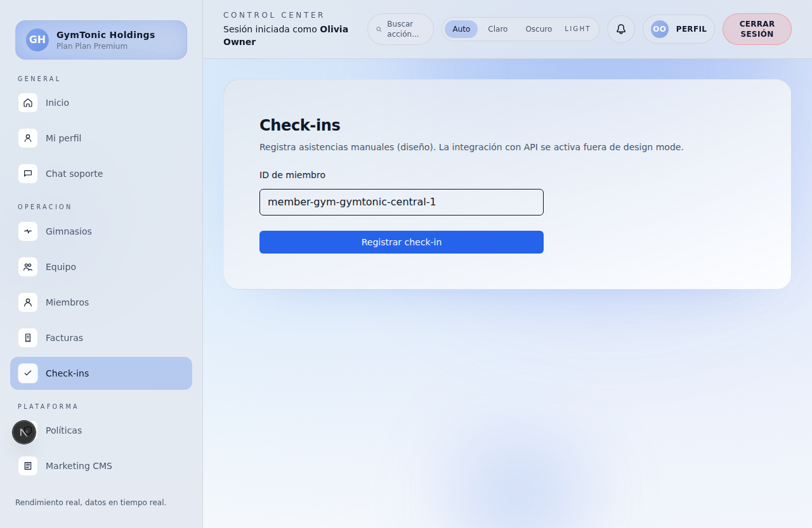This screenshot has height=528, width=812.
Task: Click the Gimnasios dumbbell icon
Action: coord(28,231)
